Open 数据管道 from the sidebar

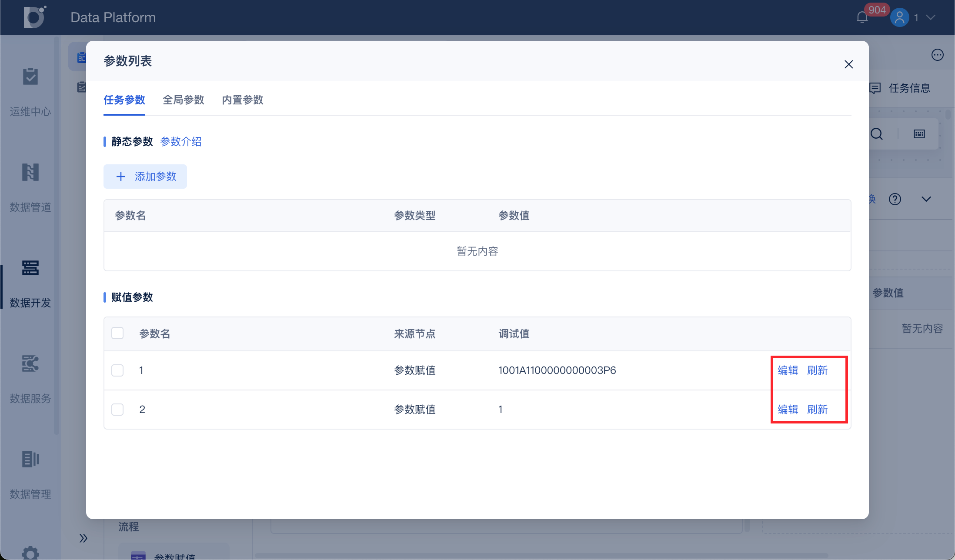(x=30, y=173)
